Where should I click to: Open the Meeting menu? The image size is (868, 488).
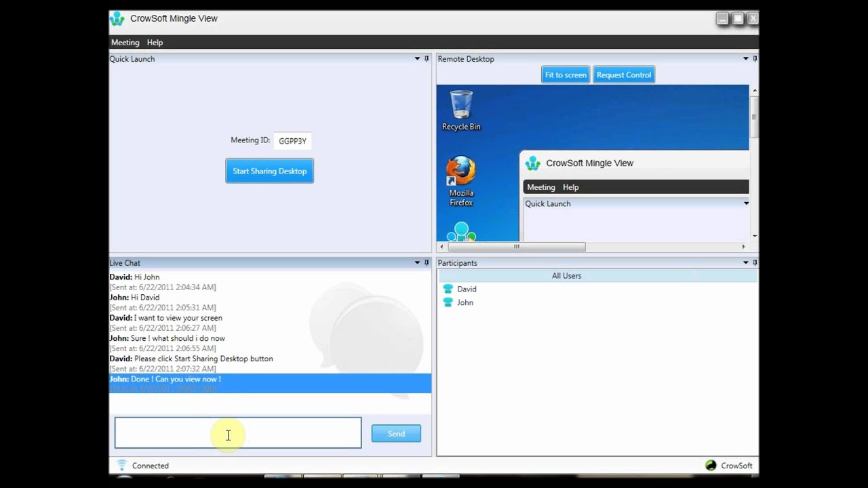(125, 42)
